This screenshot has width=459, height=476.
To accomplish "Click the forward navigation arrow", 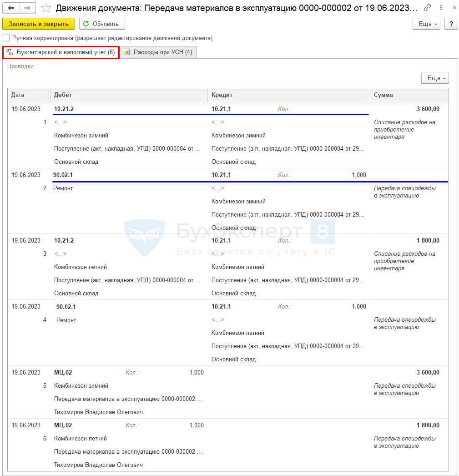I will (27, 8).
